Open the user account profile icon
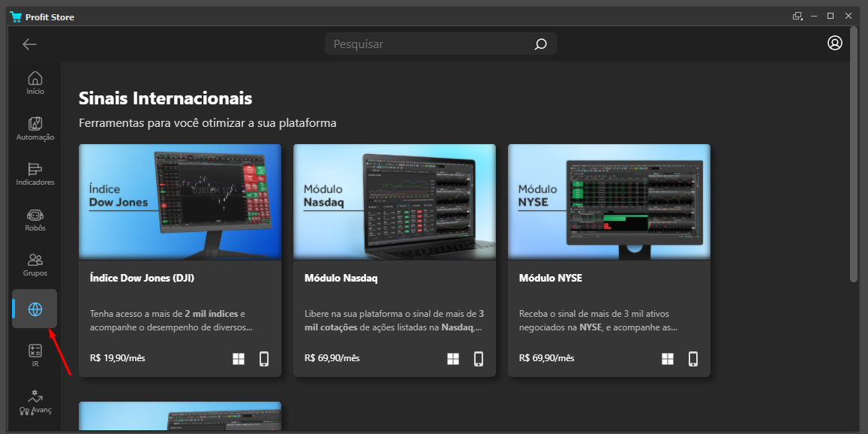This screenshot has height=434, width=868. (x=835, y=43)
